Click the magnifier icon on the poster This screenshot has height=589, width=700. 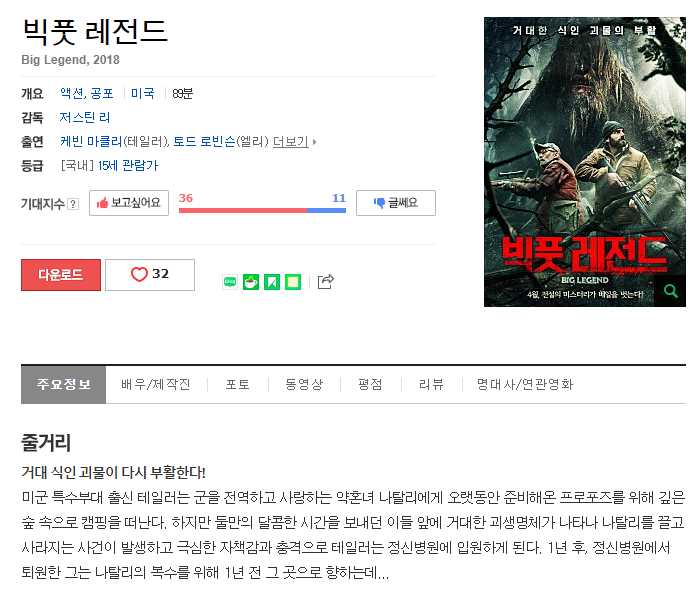(x=671, y=291)
